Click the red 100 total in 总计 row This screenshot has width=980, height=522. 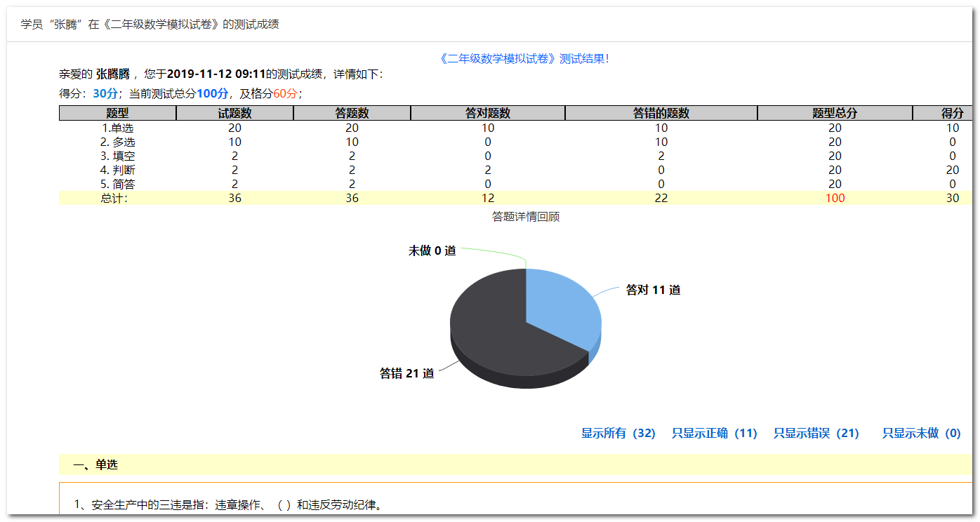pyautogui.click(x=835, y=198)
